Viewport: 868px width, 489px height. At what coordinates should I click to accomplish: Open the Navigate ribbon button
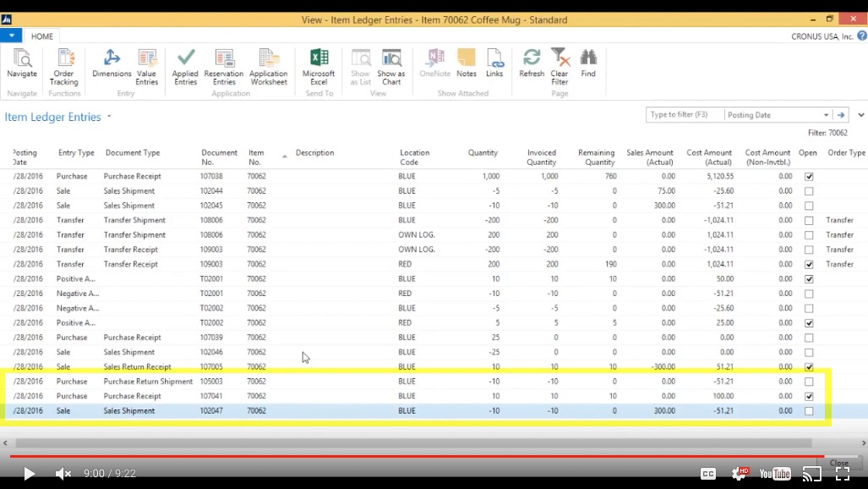22,63
